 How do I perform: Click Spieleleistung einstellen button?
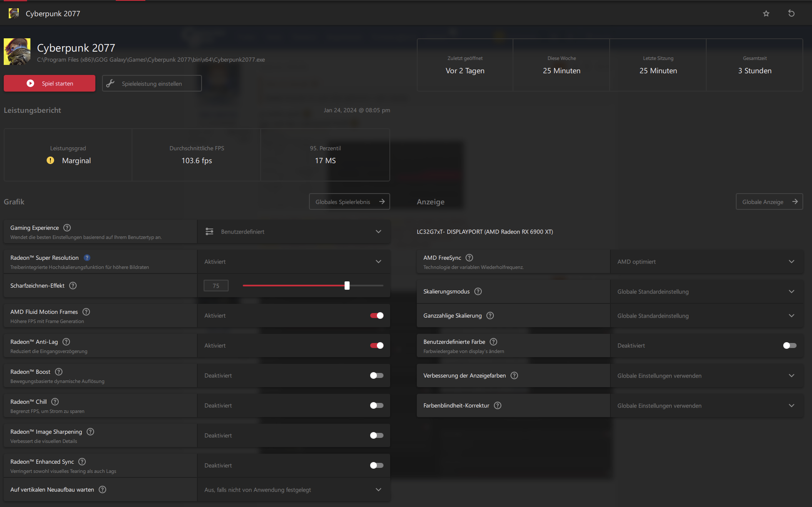[x=152, y=83]
